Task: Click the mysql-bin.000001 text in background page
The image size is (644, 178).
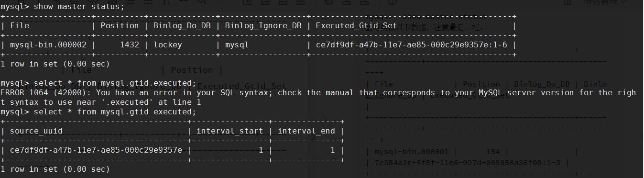Action: (412, 152)
